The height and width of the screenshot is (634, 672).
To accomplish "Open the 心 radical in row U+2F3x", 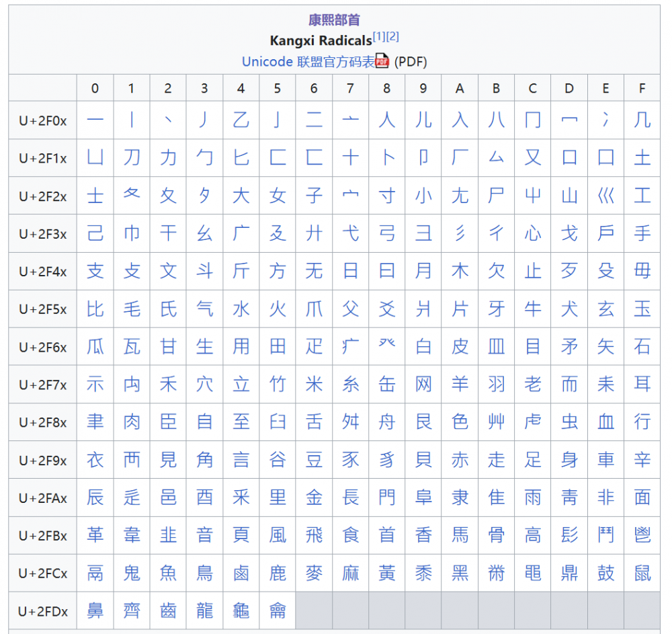I will [532, 233].
